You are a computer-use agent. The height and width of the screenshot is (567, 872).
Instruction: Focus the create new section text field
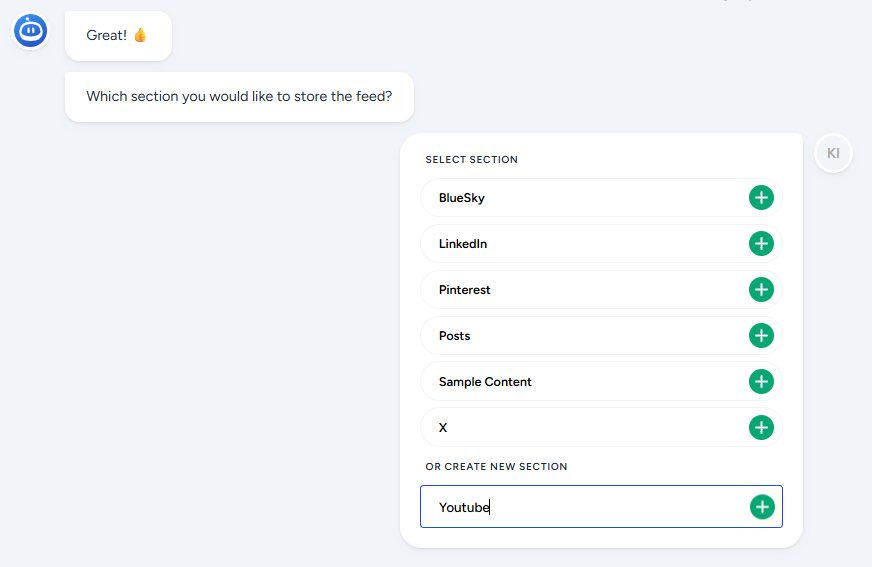pos(580,507)
